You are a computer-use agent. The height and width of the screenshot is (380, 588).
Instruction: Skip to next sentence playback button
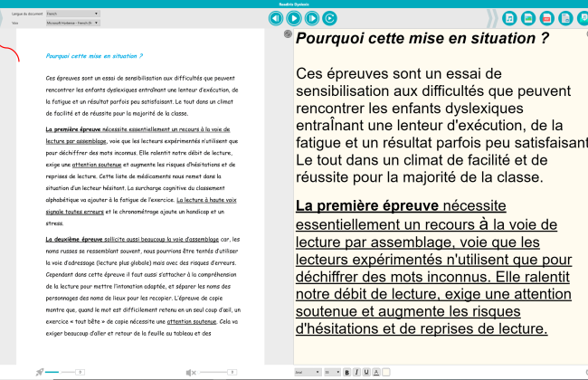coord(311,18)
